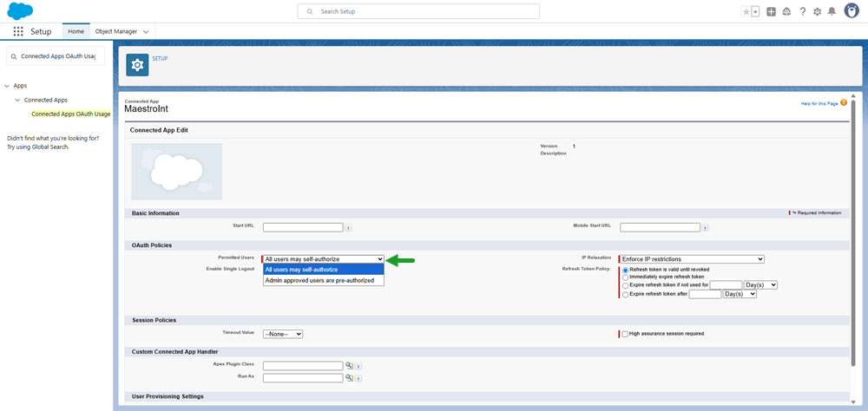Click the favorites star icon

pos(746,11)
